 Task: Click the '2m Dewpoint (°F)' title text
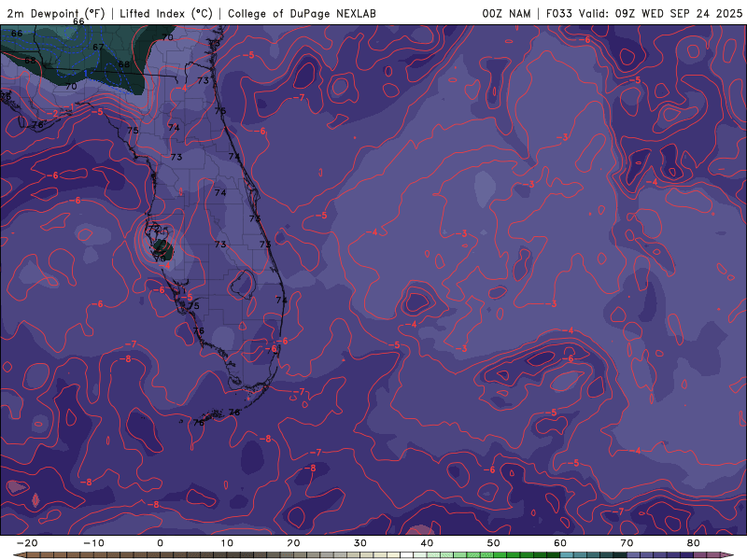56,13
